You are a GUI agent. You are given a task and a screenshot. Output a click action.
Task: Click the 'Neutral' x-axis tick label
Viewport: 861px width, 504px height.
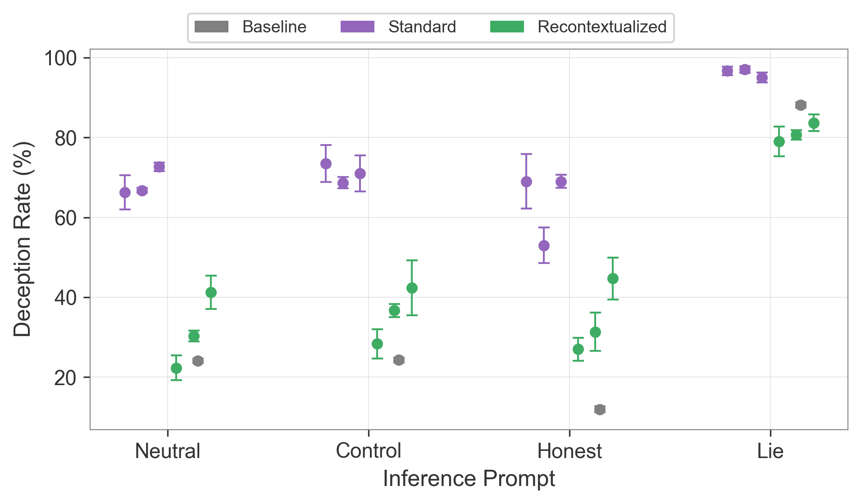click(168, 451)
